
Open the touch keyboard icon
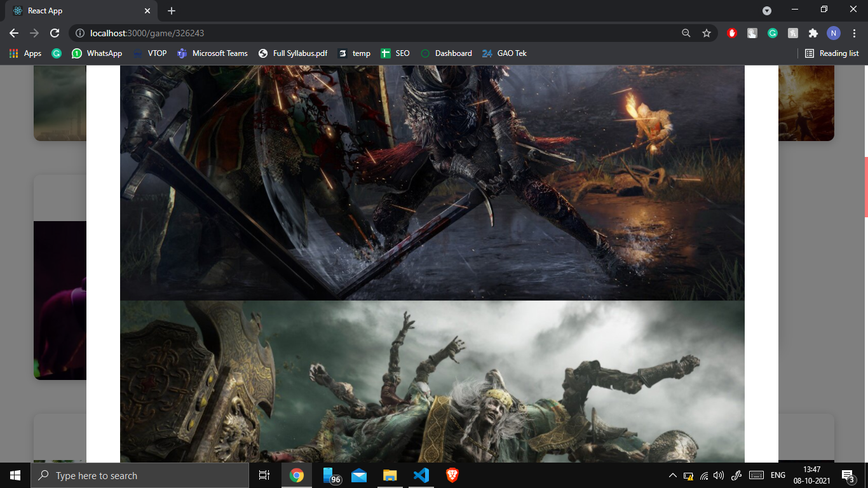tap(756, 475)
